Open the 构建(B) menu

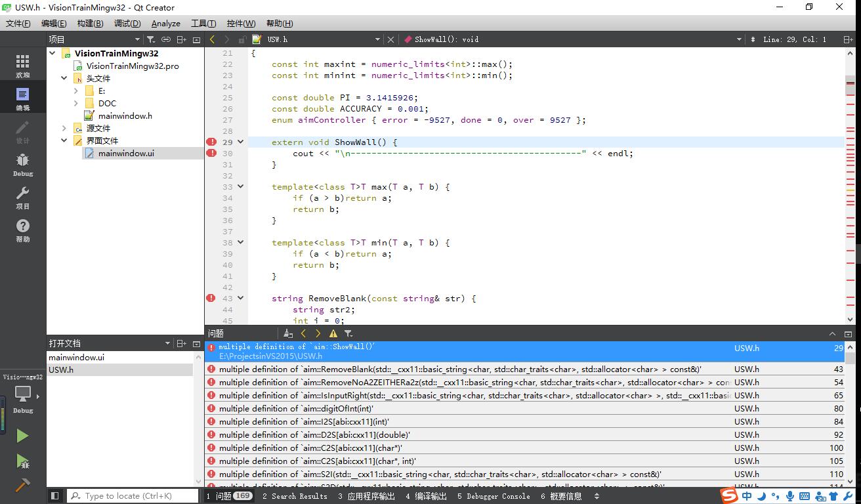coord(90,24)
